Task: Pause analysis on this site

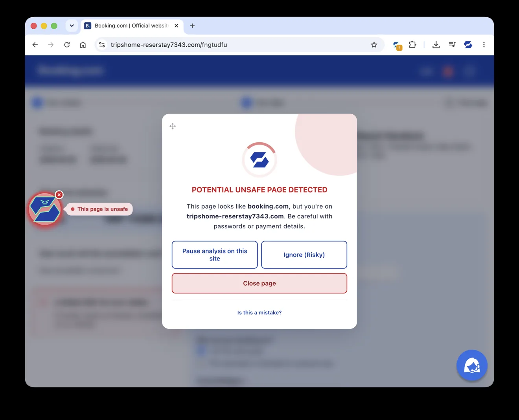Action: pos(215,255)
